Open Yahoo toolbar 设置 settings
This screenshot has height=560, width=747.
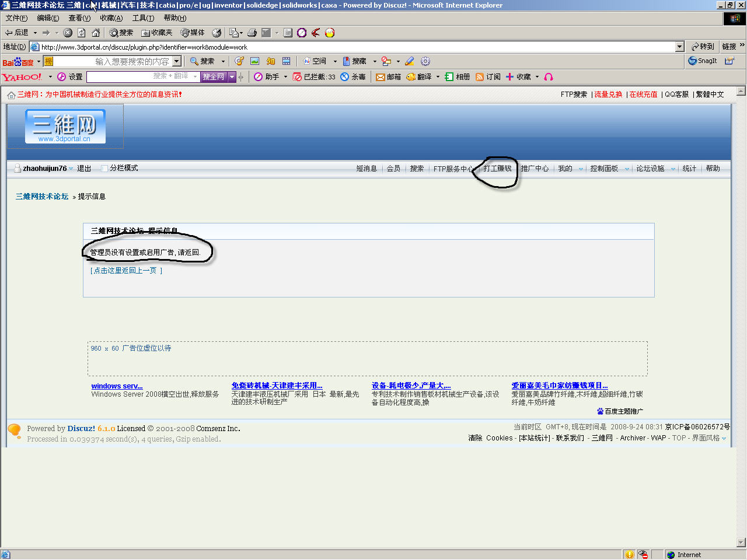tap(70, 77)
